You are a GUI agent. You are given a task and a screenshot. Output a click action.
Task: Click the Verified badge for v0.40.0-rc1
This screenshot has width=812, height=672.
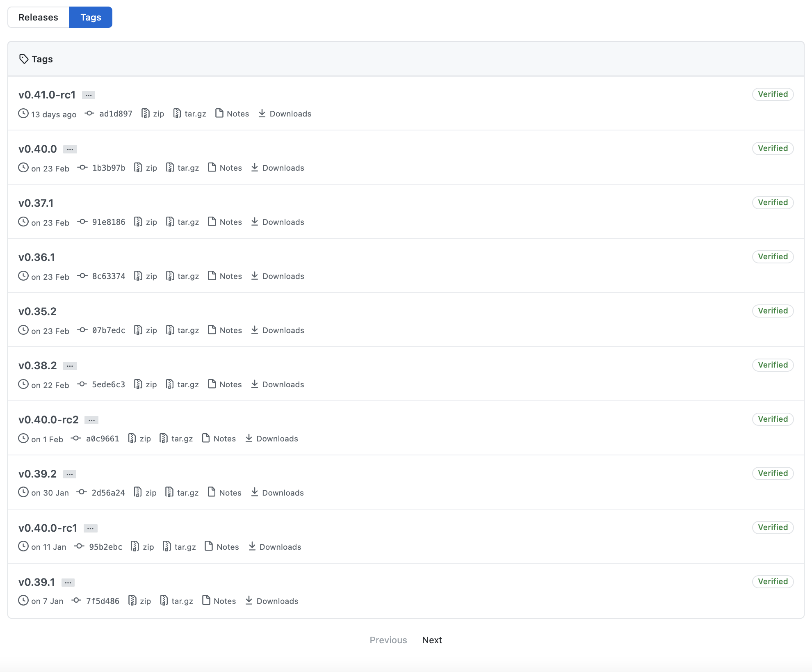pyautogui.click(x=773, y=527)
